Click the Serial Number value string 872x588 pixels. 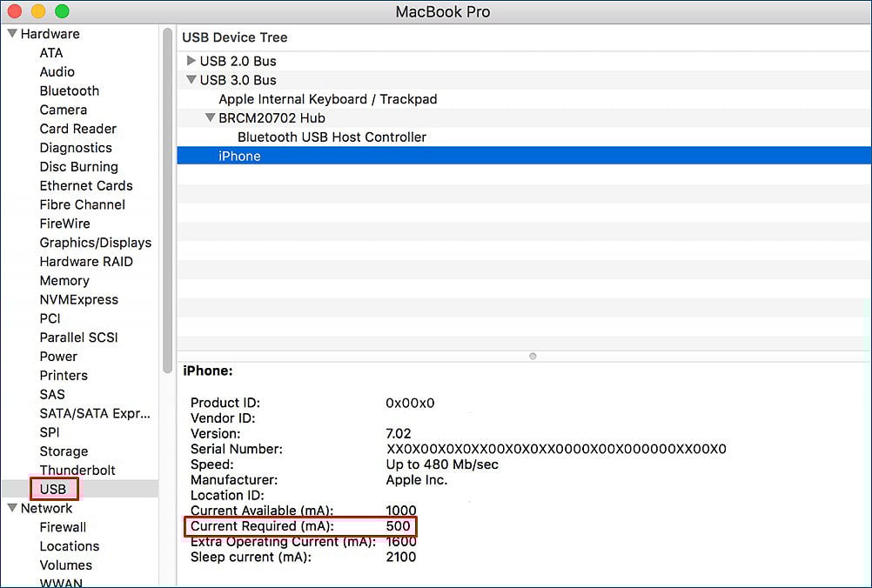[x=556, y=449]
